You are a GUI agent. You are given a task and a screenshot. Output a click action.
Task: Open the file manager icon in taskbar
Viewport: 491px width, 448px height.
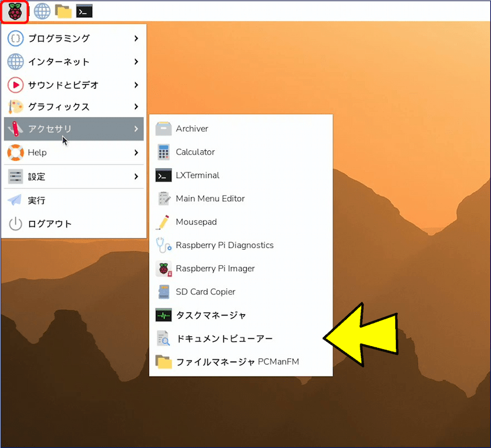[63, 10]
